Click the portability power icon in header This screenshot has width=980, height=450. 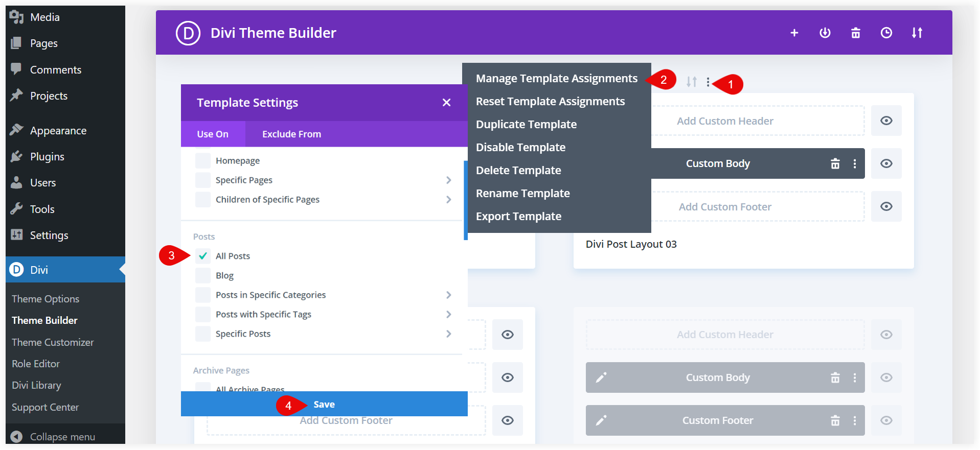coord(825,33)
